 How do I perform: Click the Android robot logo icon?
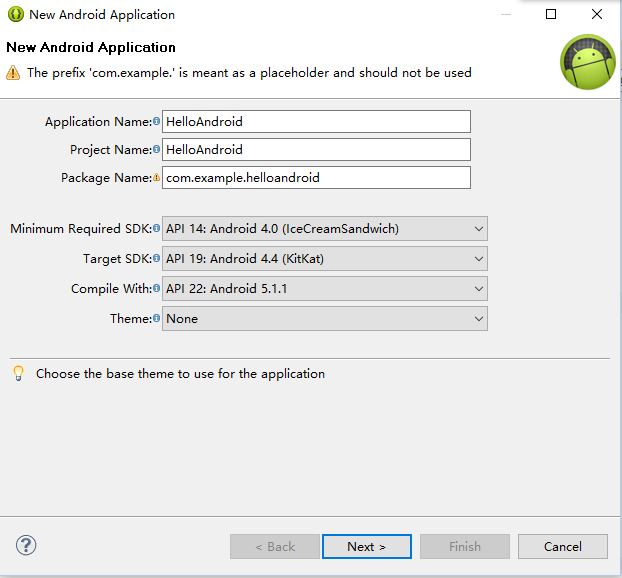[x=587, y=62]
